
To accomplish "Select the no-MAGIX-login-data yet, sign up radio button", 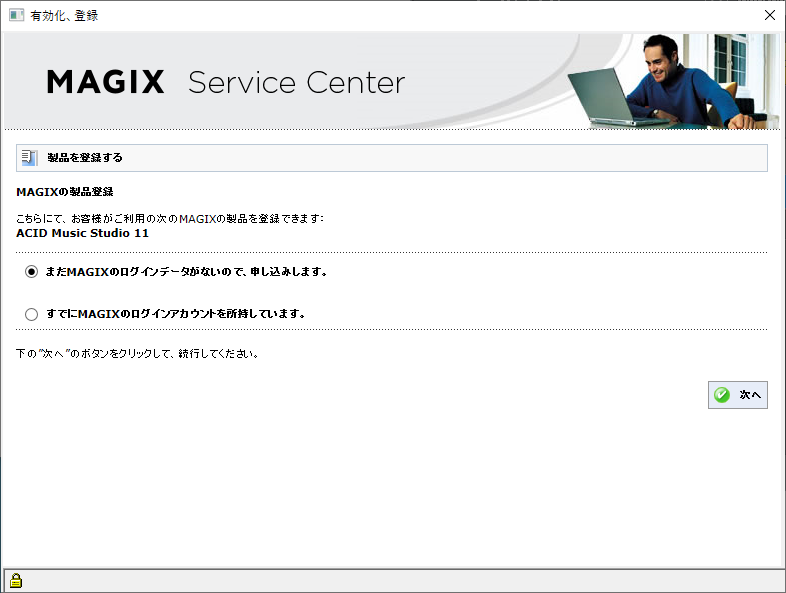I will tap(32, 272).
